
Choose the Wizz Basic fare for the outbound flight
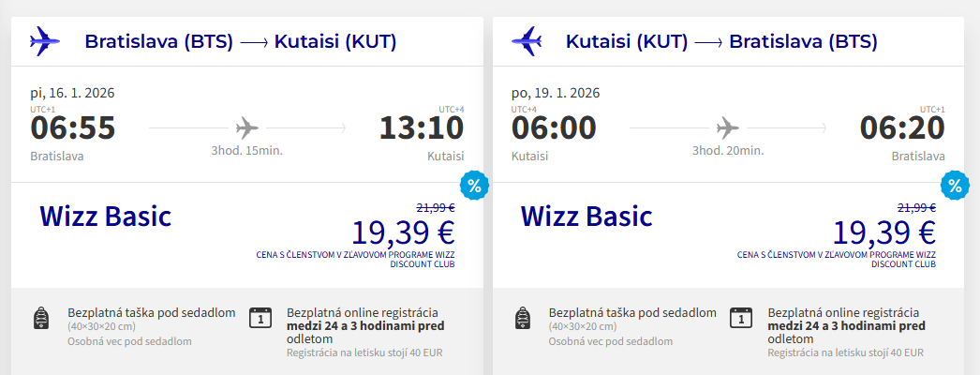tap(105, 217)
